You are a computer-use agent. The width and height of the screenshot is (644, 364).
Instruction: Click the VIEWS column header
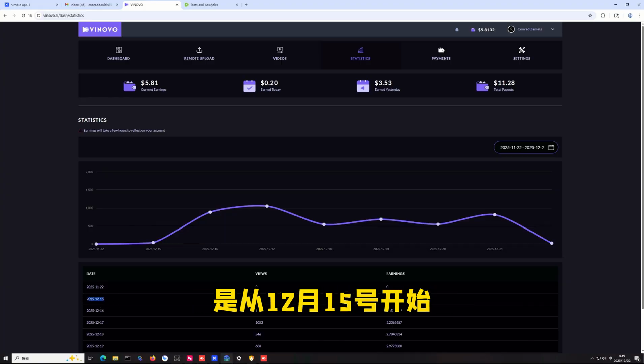click(x=261, y=274)
